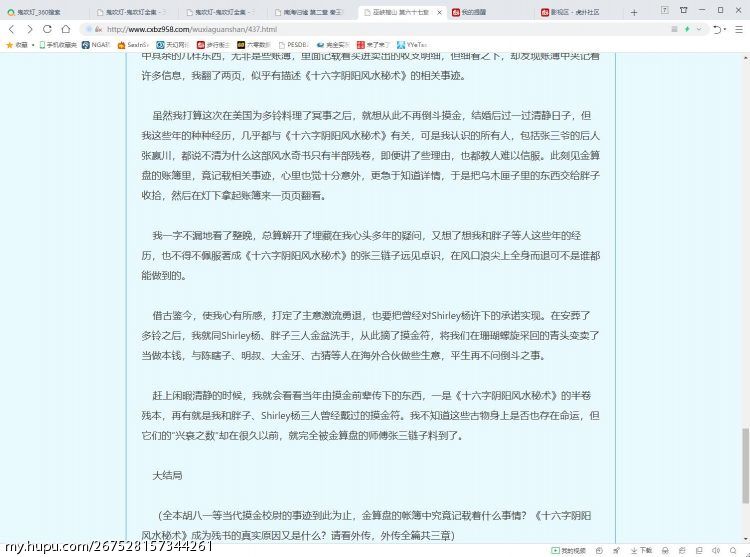
Task: Open the 收藏 favorites star bookmark
Action: (17, 45)
